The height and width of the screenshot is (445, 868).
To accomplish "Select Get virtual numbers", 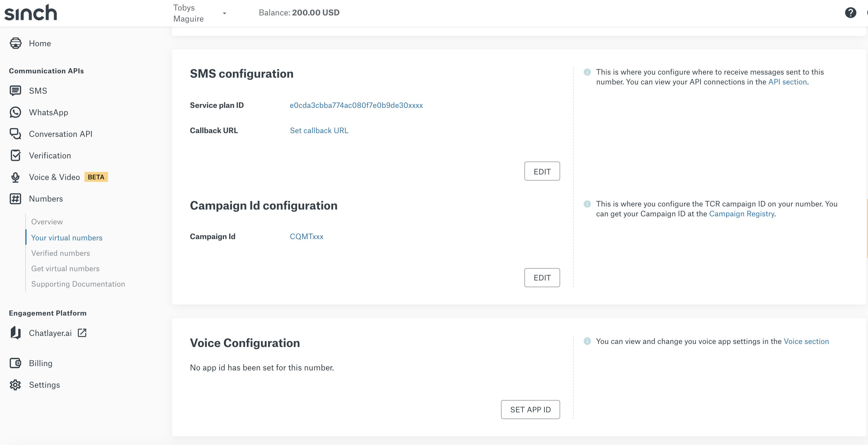I will (65, 269).
